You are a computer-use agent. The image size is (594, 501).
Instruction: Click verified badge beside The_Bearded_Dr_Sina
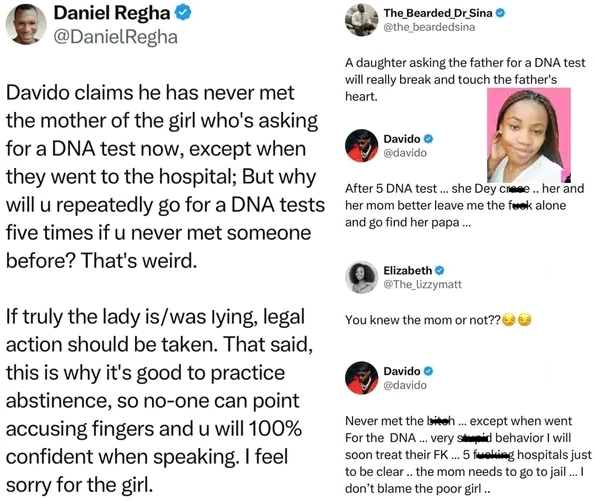(500, 13)
